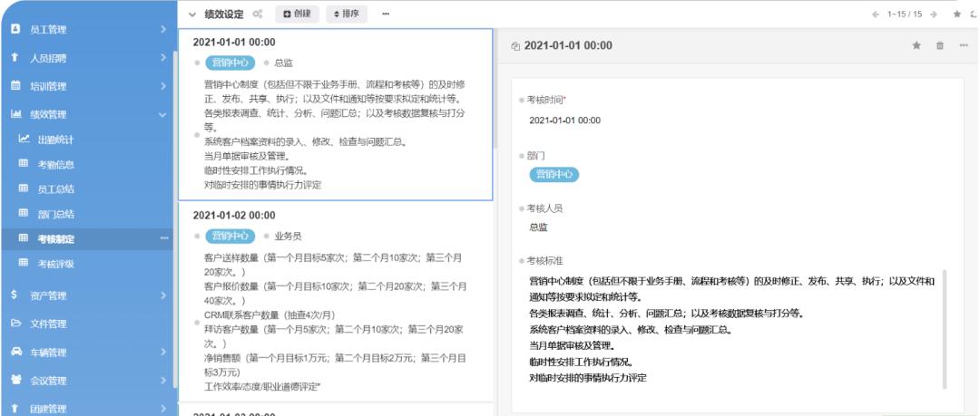Go to previous page arrow in pager

pos(876,15)
